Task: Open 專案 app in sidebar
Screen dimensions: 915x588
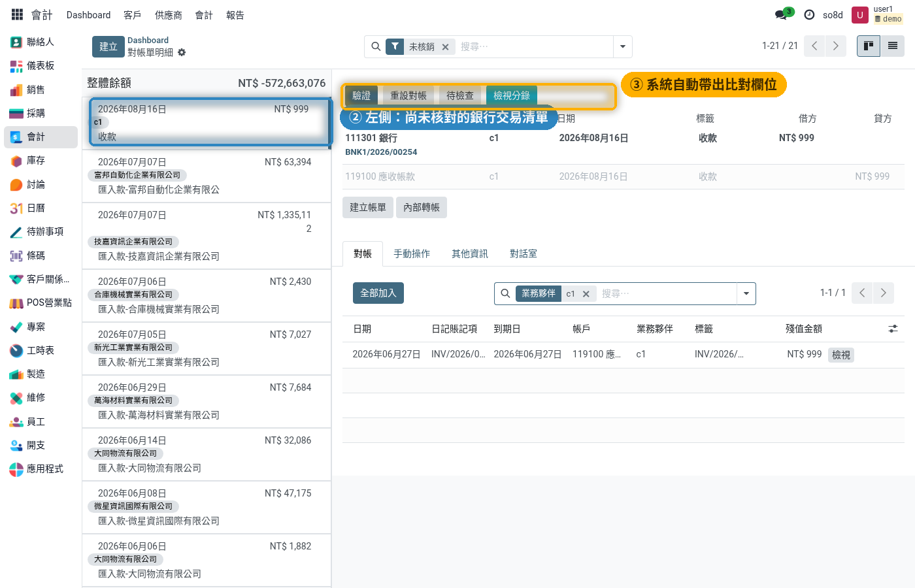Action: click(x=41, y=327)
